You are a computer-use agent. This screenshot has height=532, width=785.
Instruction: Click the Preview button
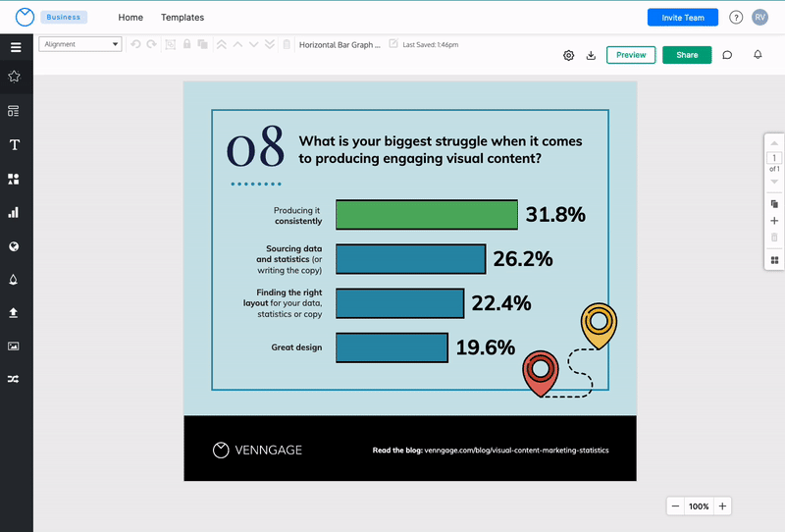point(631,55)
